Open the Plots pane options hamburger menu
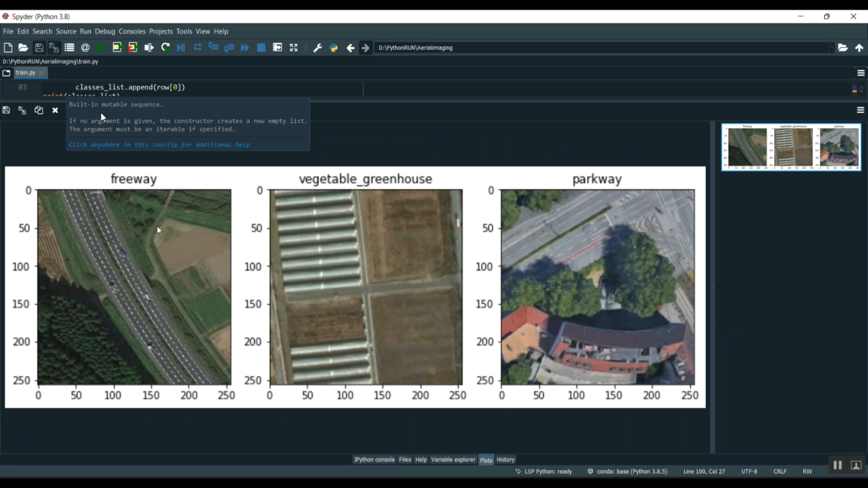This screenshot has width=868, height=488. tap(860, 110)
